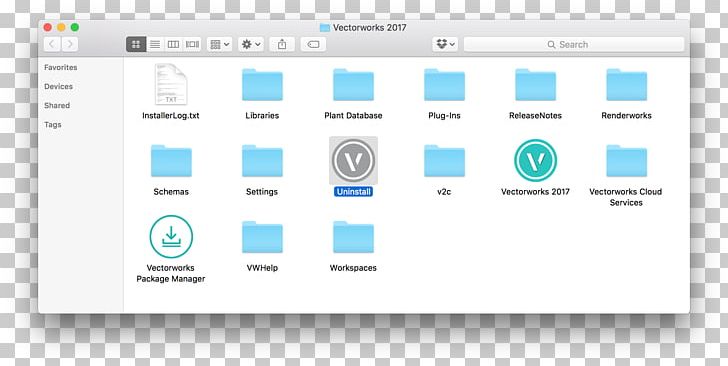The width and height of the screenshot is (728, 366).
Task: Switch to column view
Action: pyautogui.click(x=173, y=45)
